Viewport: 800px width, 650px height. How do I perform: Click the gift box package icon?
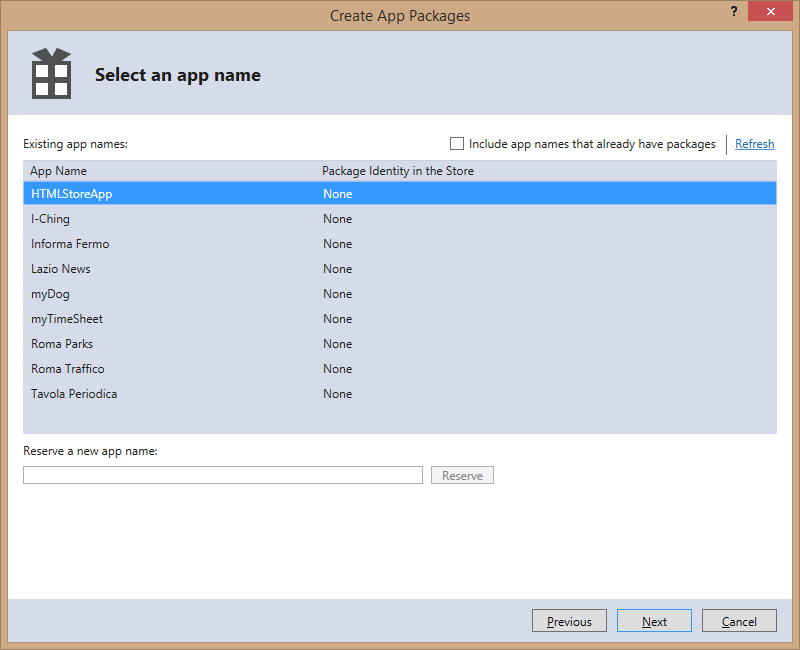50,74
